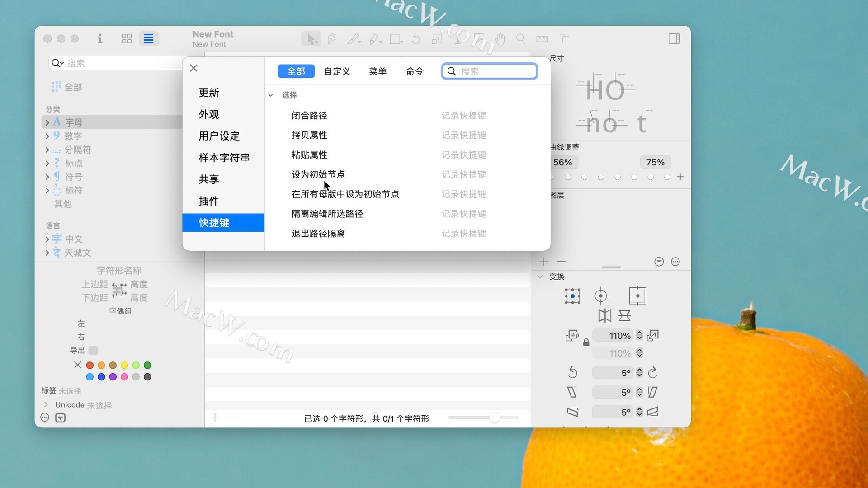Expand the 天城文 language group
The image size is (868, 488).
47,253
